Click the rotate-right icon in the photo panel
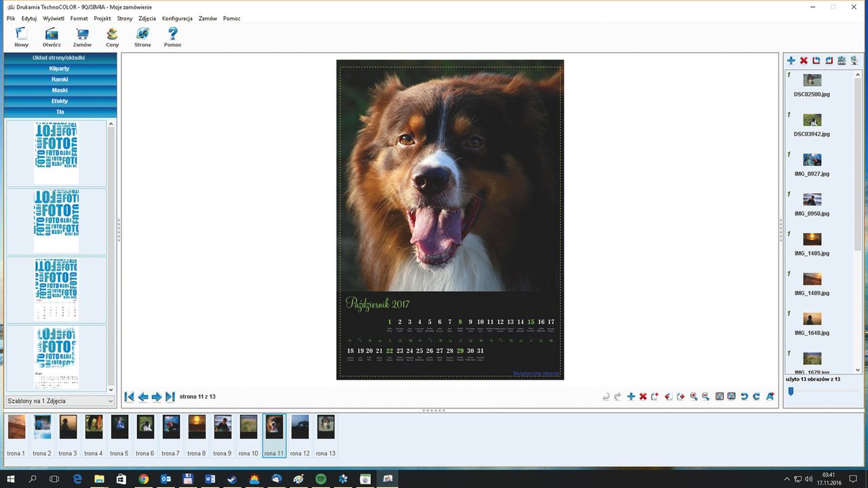The image size is (868, 488). coord(829,61)
